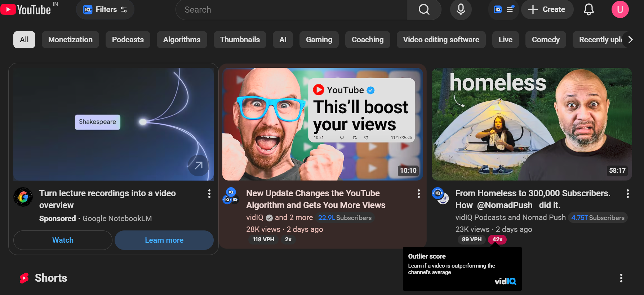Image resolution: width=644 pixels, height=295 pixels.
Task: Click the 118 VPH badge
Action: pyautogui.click(x=263, y=239)
